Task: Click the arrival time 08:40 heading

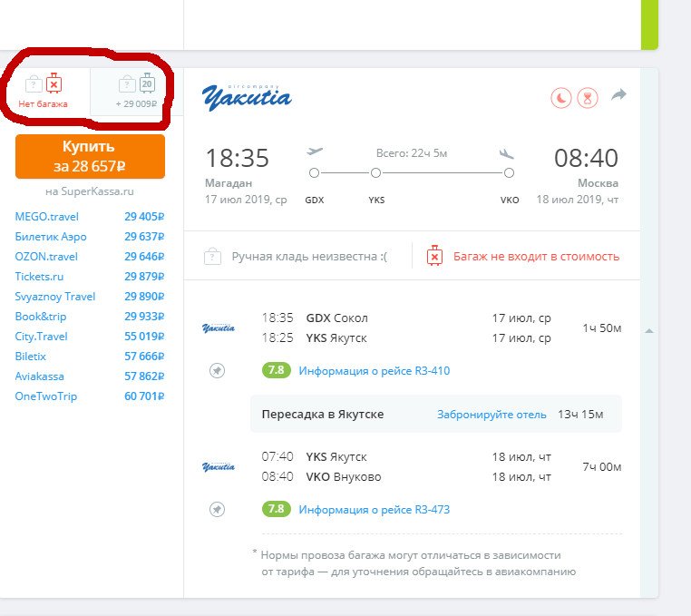Action: click(x=586, y=158)
